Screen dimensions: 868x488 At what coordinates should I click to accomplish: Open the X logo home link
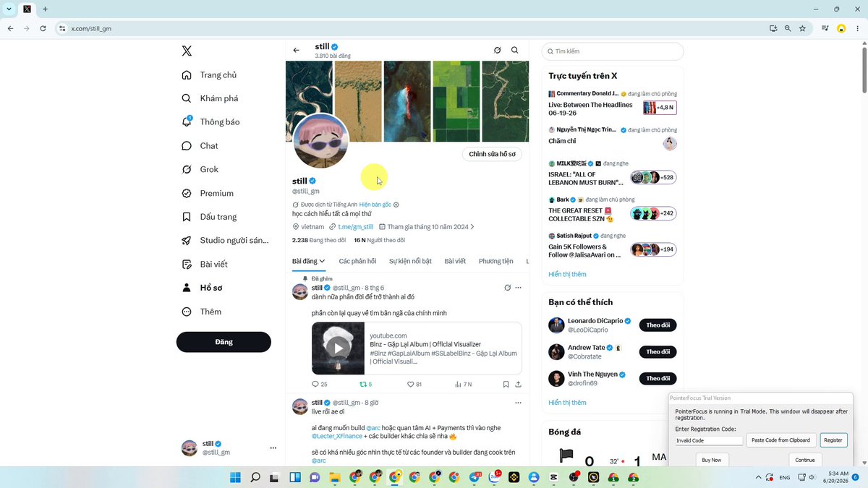pos(187,51)
